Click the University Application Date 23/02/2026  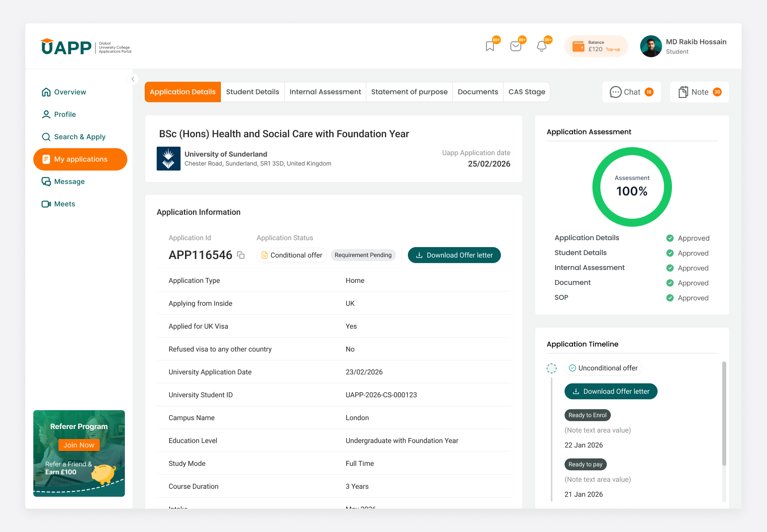pos(364,372)
